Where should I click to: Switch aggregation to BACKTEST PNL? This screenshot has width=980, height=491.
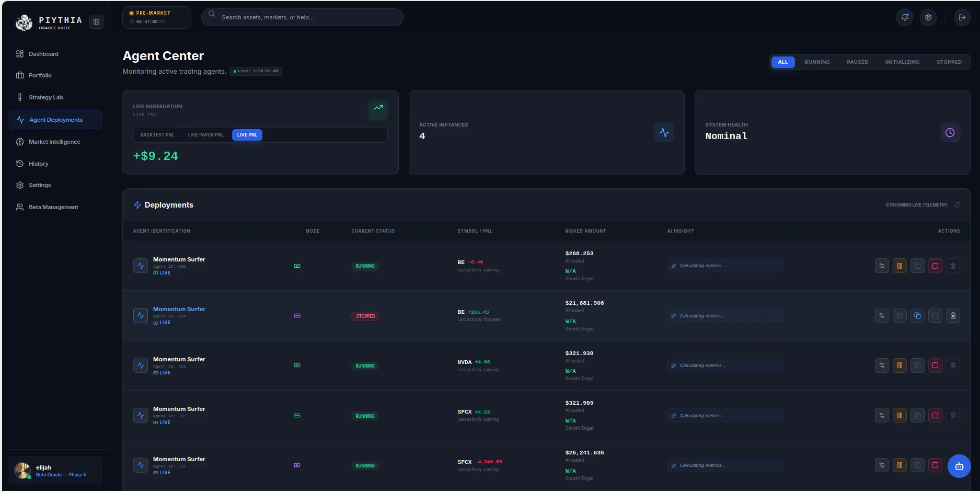pos(157,135)
